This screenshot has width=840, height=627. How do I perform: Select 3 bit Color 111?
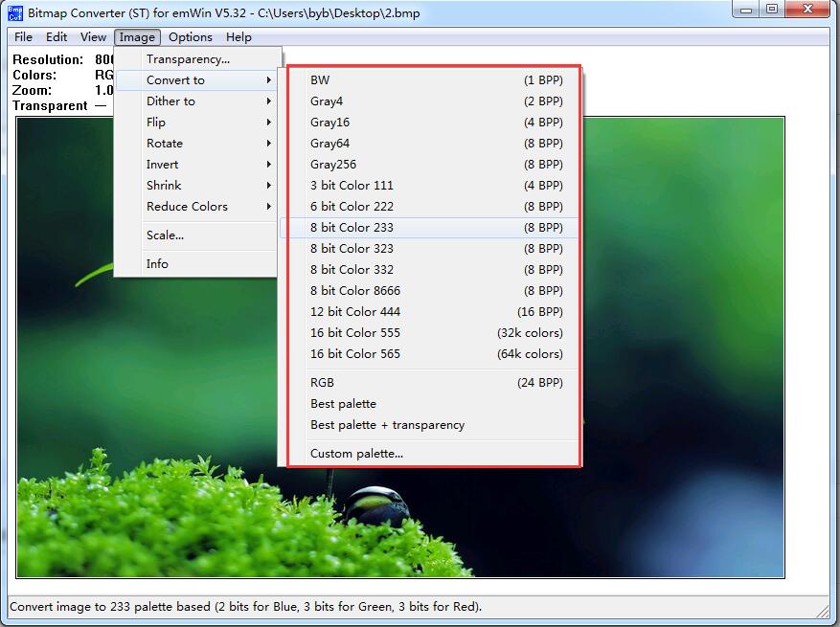pos(430,186)
